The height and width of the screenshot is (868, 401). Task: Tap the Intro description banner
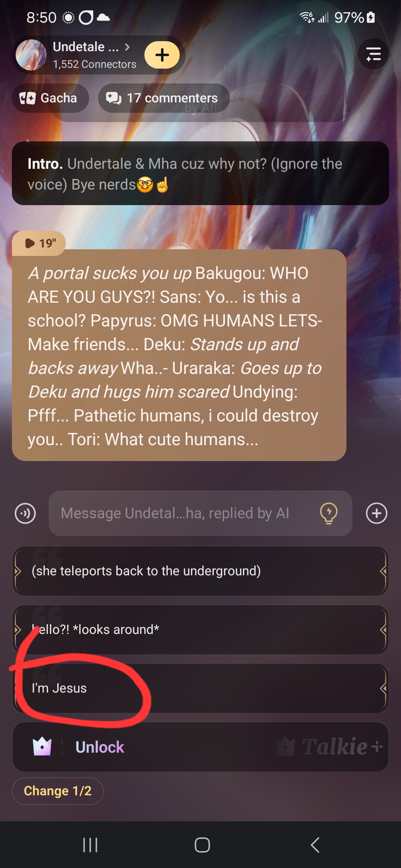[x=200, y=173]
